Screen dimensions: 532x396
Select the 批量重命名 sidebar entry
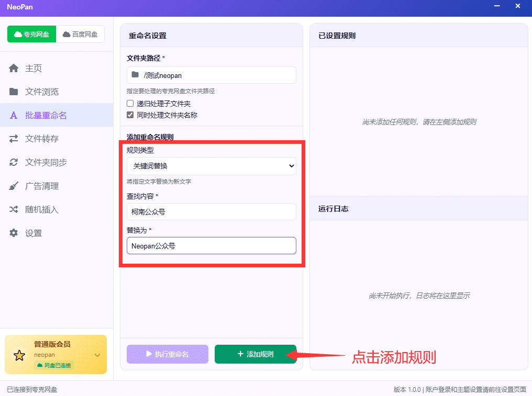[x=57, y=115]
